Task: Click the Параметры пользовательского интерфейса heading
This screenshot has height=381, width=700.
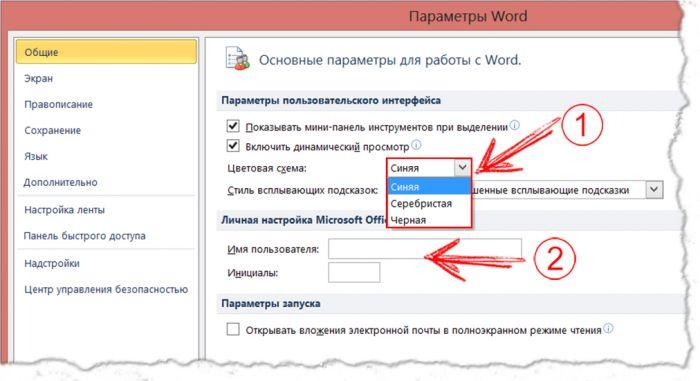Action: coord(331,100)
